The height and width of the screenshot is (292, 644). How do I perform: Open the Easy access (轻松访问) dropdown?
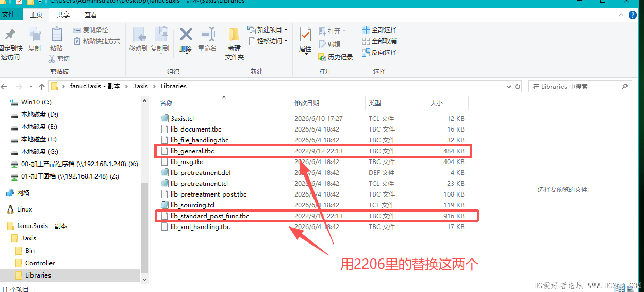267,41
